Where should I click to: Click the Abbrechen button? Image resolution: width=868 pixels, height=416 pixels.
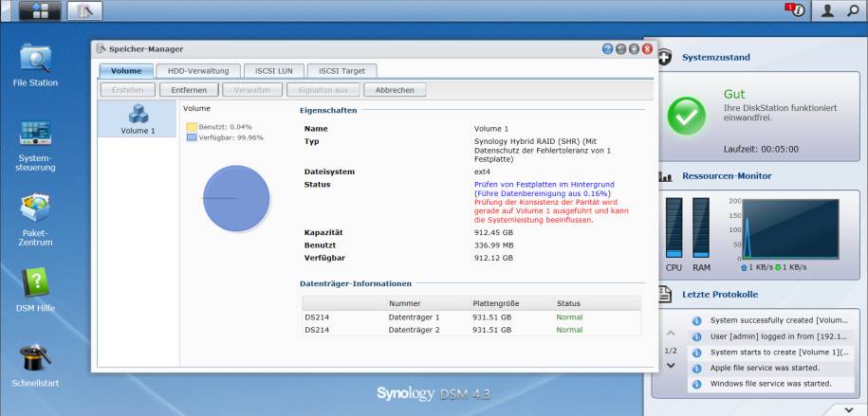click(x=395, y=90)
